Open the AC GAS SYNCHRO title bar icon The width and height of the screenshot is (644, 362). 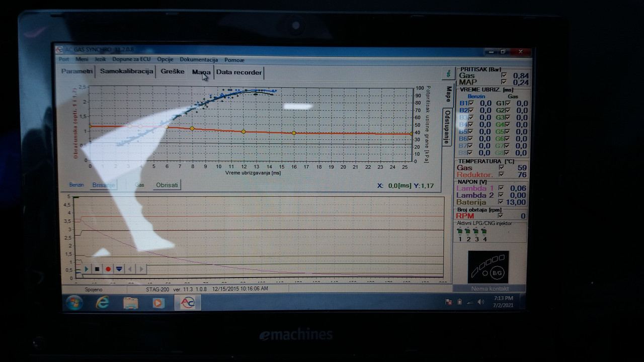click(59, 49)
